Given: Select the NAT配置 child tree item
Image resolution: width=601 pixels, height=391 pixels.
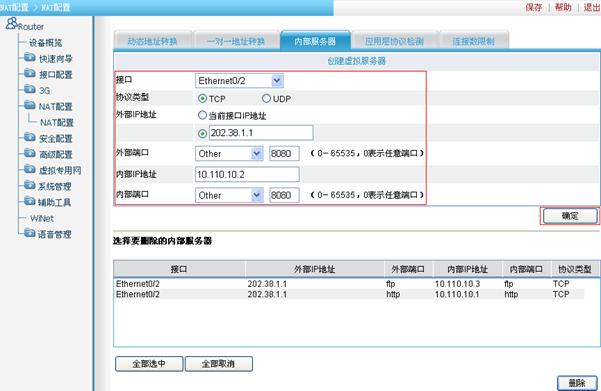Looking at the screenshot, I should pyautogui.click(x=57, y=122).
